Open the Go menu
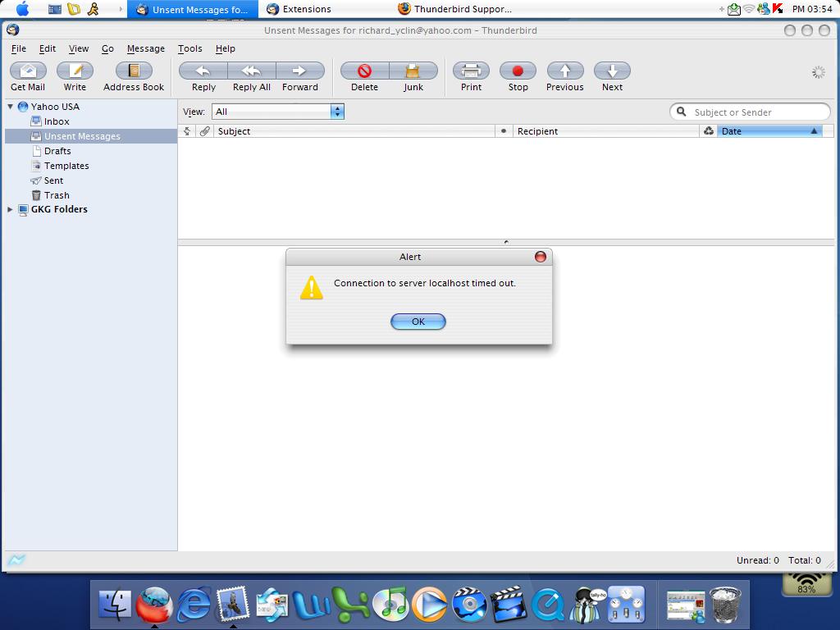This screenshot has width=840, height=630. (x=107, y=48)
